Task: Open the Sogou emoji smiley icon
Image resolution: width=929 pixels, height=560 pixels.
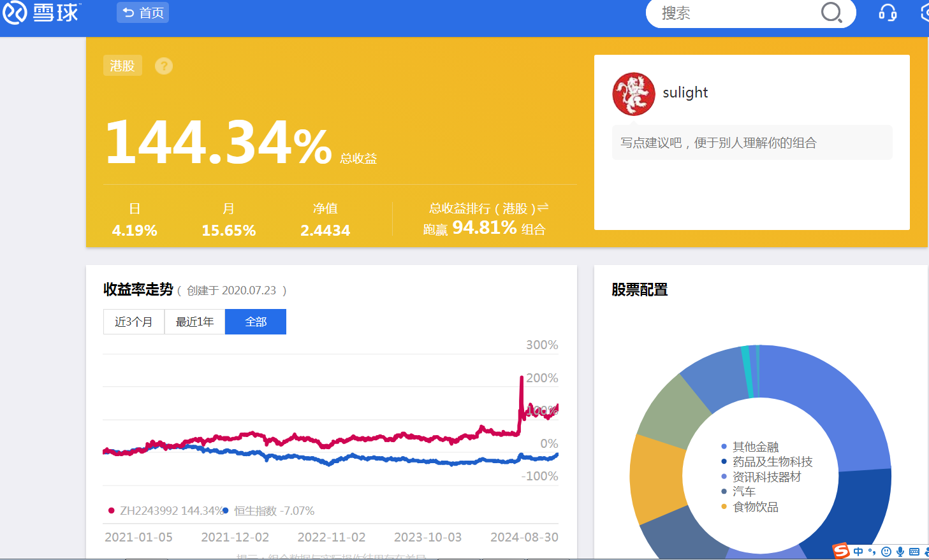Action: coord(886,552)
